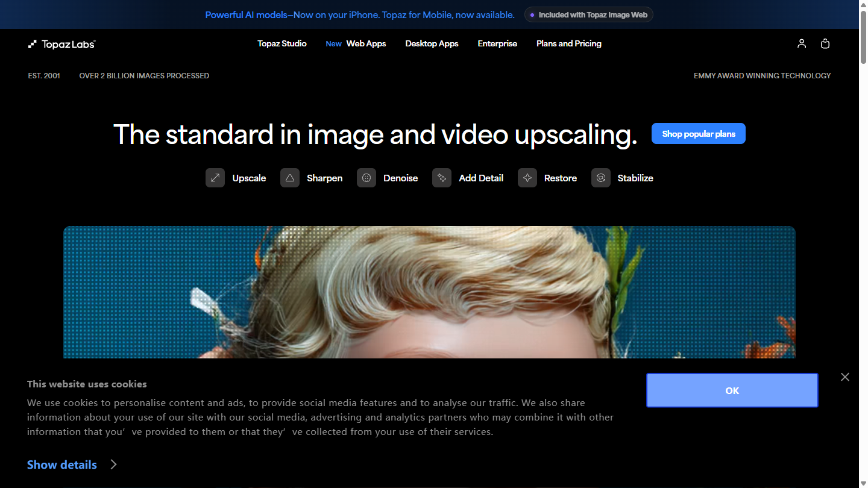Open the Topaz for Mobile announcement link

coord(360,14)
